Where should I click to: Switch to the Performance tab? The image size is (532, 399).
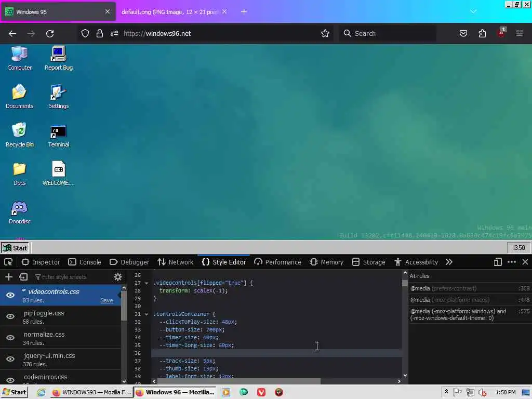click(x=277, y=262)
